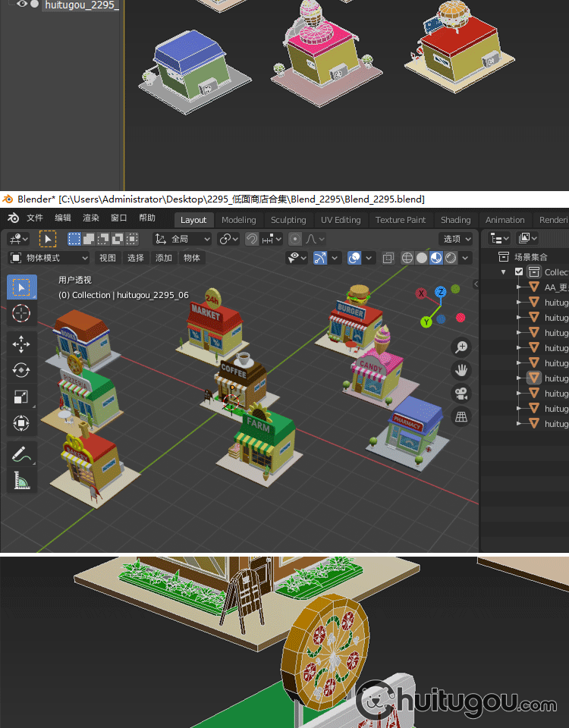Toggle perspective/orthographic grid icon
This screenshot has width=569, height=728.
pos(461,416)
